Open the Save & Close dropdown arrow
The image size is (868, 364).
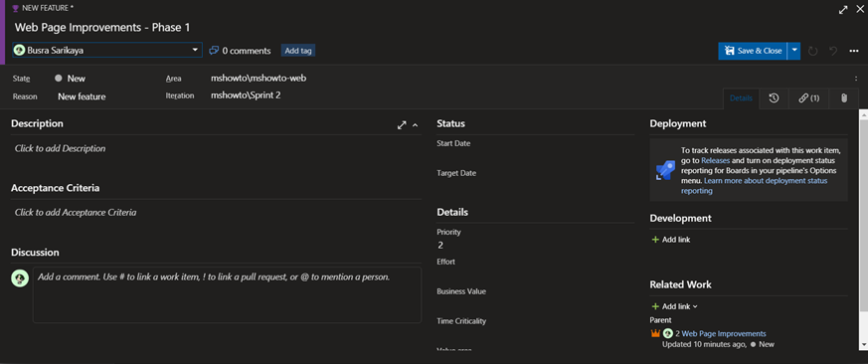794,51
